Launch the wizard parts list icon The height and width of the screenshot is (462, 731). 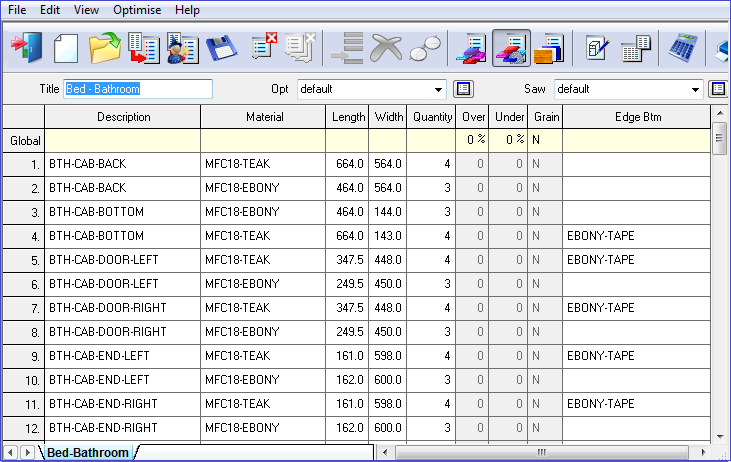[182, 48]
